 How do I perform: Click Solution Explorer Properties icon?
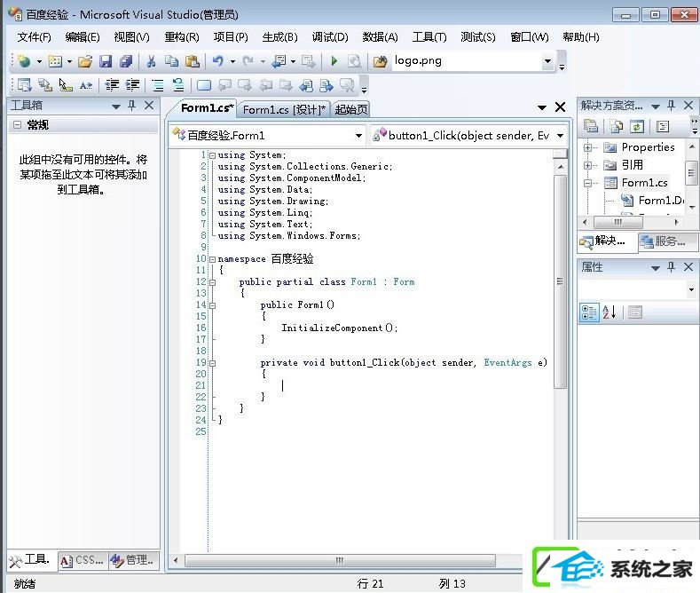[591, 126]
